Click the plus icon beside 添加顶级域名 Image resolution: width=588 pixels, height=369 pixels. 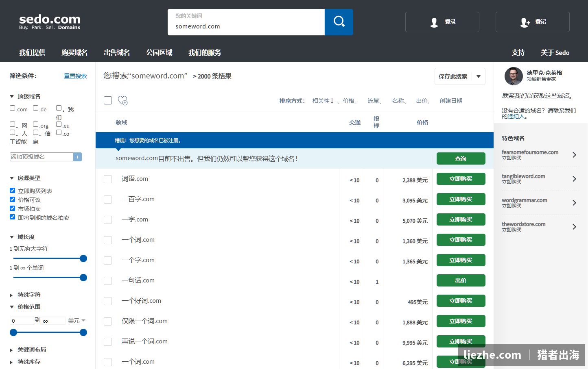(x=77, y=157)
